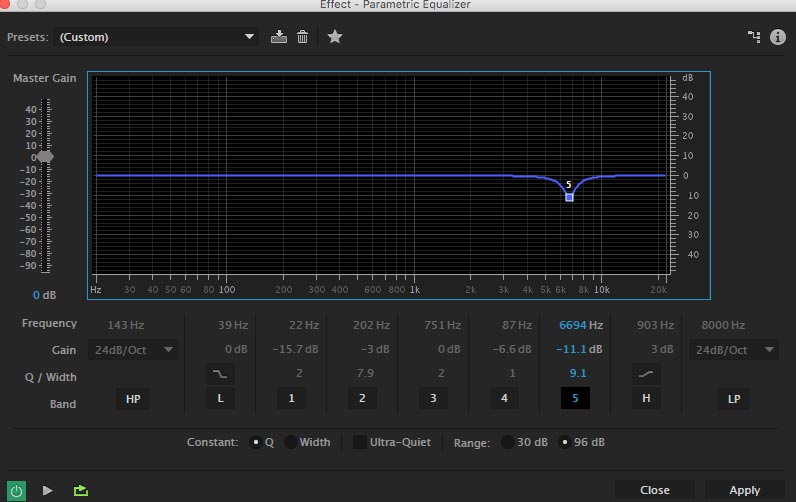
Task: Click the 903 Hz frequency value
Action: (655, 325)
